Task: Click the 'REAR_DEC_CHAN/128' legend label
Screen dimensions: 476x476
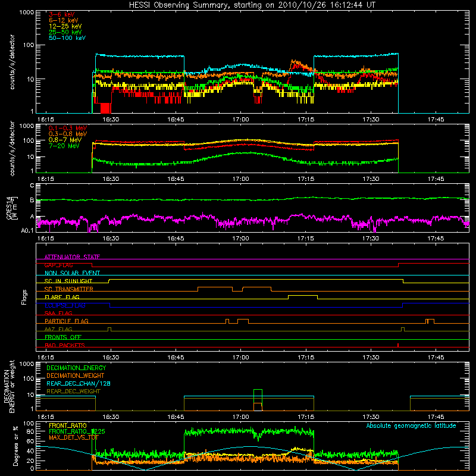Action: pos(79,383)
